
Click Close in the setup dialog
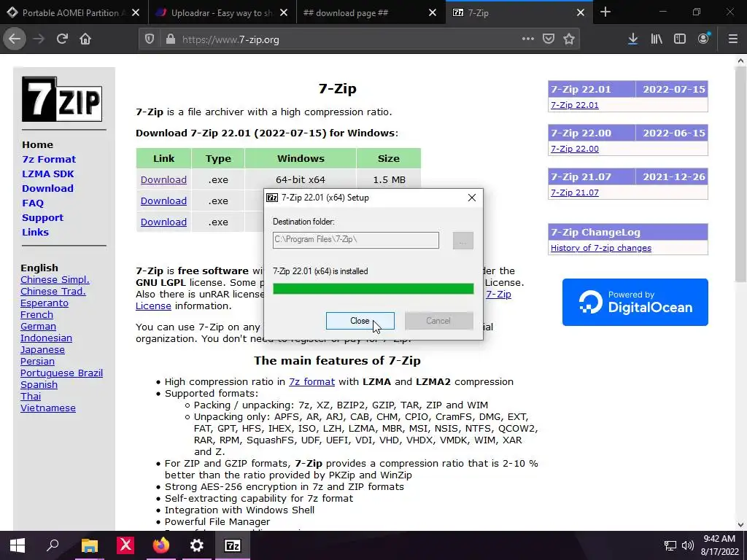(x=360, y=321)
